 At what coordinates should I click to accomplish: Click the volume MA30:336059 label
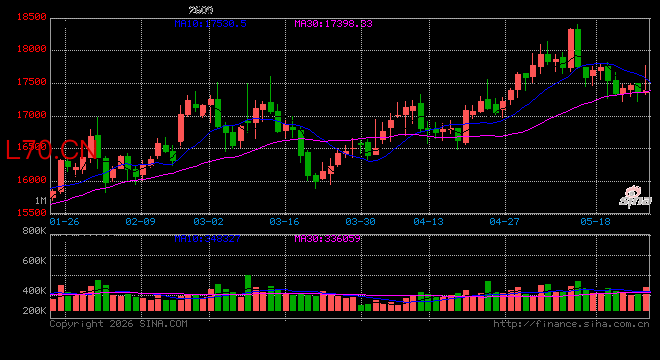tap(327, 239)
